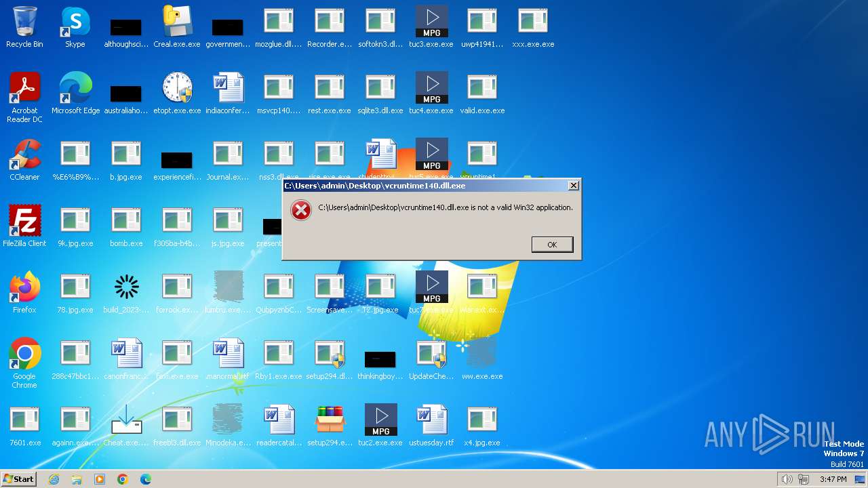Select the canonfranc... Word document
Viewport: 868px width, 488px height.
(x=126, y=359)
